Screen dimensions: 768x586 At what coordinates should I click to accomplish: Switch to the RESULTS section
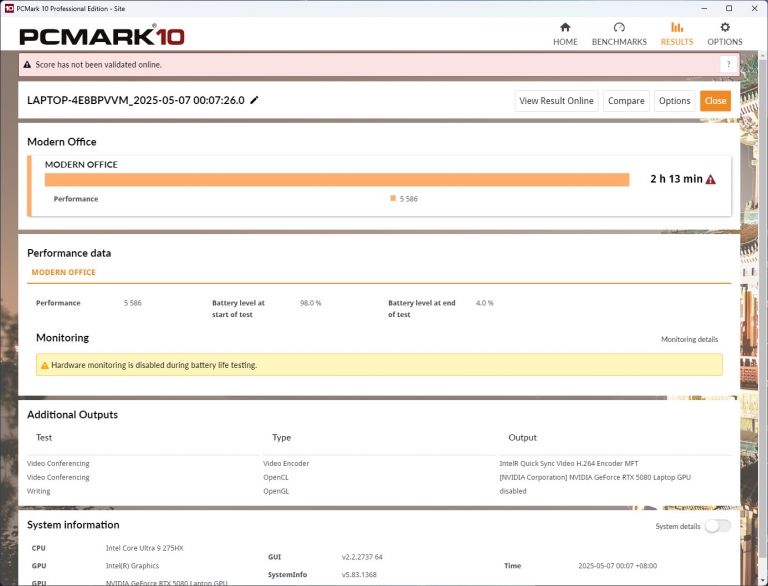click(x=676, y=34)
